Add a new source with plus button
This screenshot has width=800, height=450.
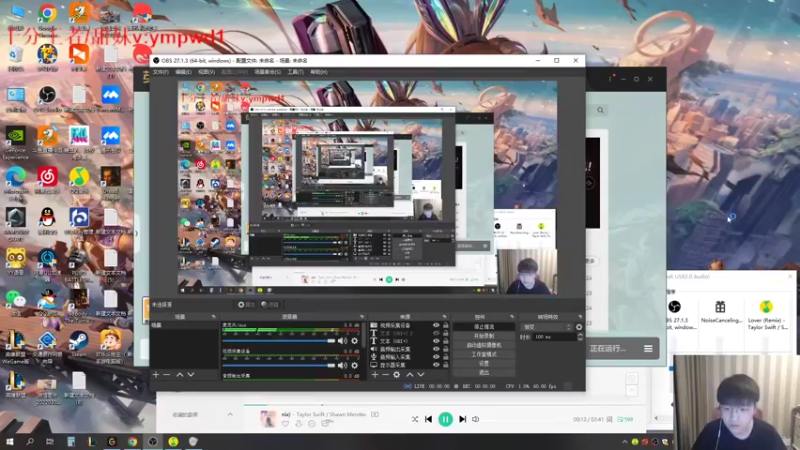(375, 374)
